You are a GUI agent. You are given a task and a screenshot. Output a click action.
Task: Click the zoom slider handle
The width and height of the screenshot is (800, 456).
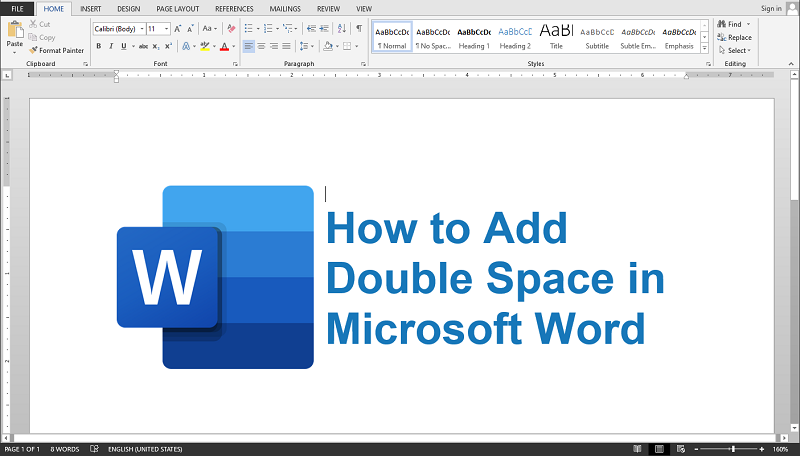coord(733,449)
